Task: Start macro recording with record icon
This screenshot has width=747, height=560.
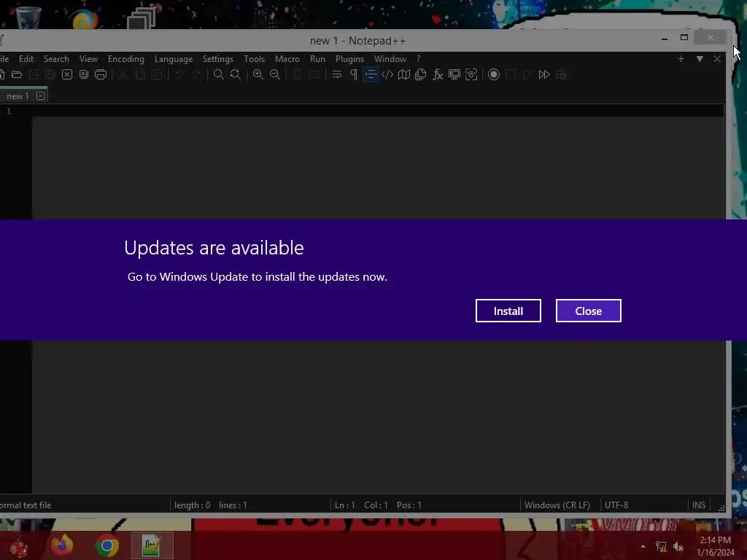Action: (494, 74)
